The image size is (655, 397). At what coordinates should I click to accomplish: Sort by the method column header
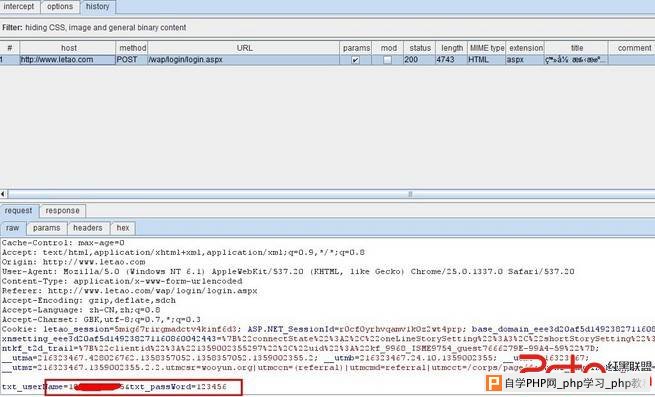132,48
